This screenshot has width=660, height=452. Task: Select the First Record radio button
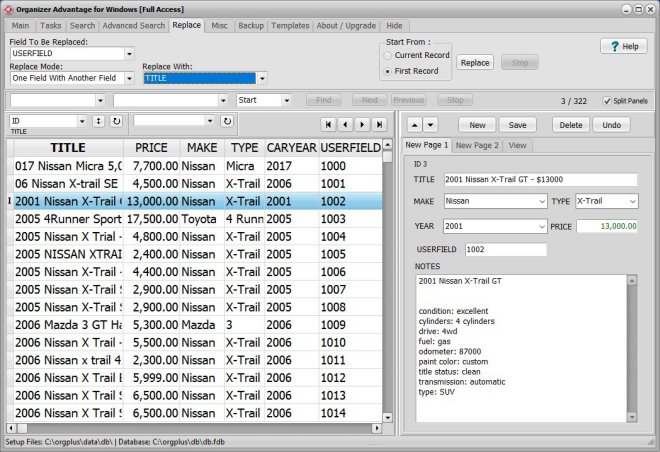point(388,72)
